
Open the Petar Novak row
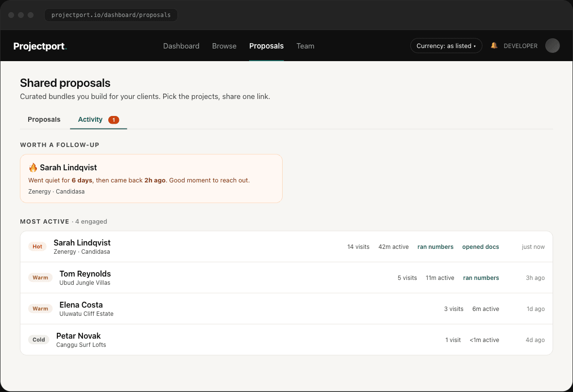click(x=286, y=340)
